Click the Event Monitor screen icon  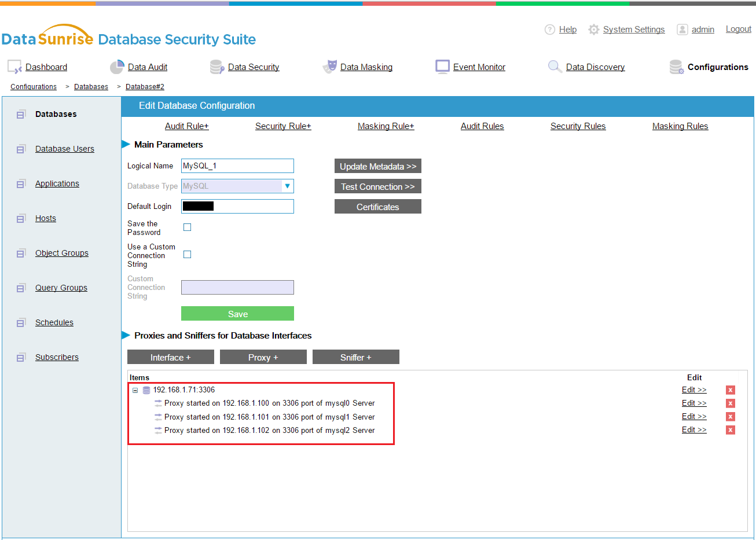442,67
